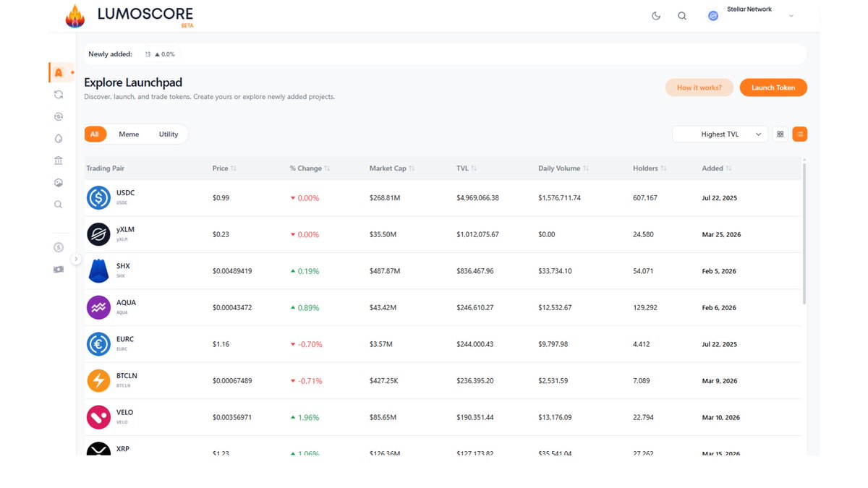Toggle dark mode with the moon icon
Image resolution: width=868 pixels, height=488 pixels.
[656, 16]
